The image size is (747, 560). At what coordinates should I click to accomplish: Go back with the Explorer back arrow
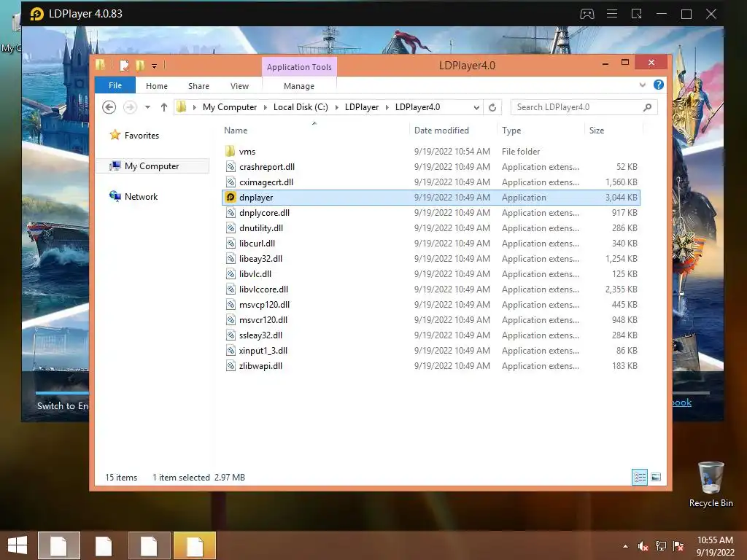[109, 107]
